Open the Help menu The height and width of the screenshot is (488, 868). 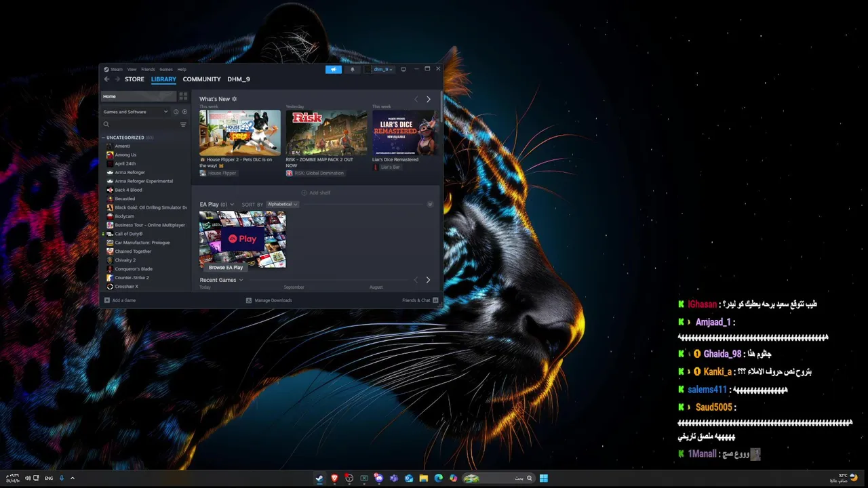coord(182,69)
